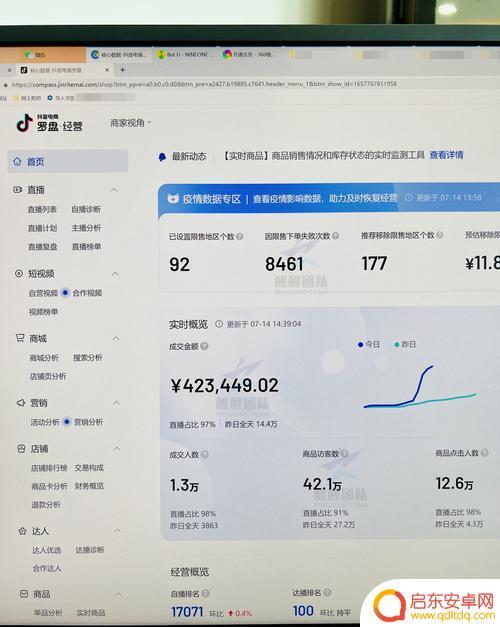This screenshot has width=500, height=627.
Task: Click the Douyin logo in the header
Action: 25,123
